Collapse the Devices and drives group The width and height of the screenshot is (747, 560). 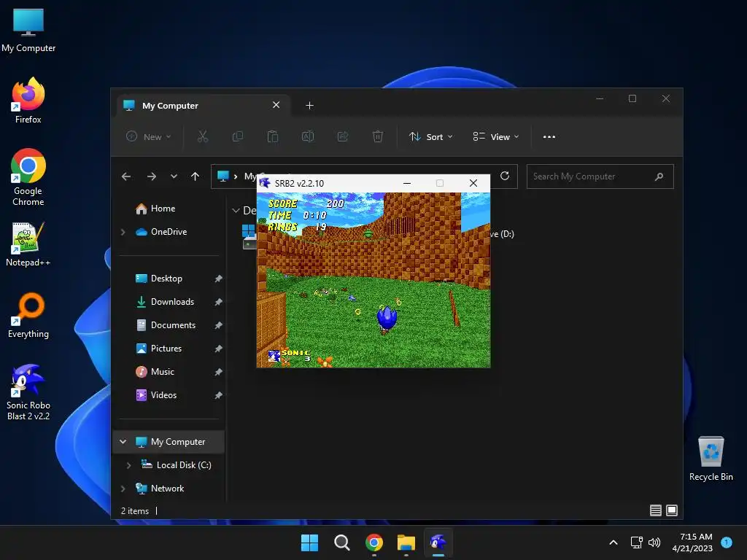[x=236, y=211]
